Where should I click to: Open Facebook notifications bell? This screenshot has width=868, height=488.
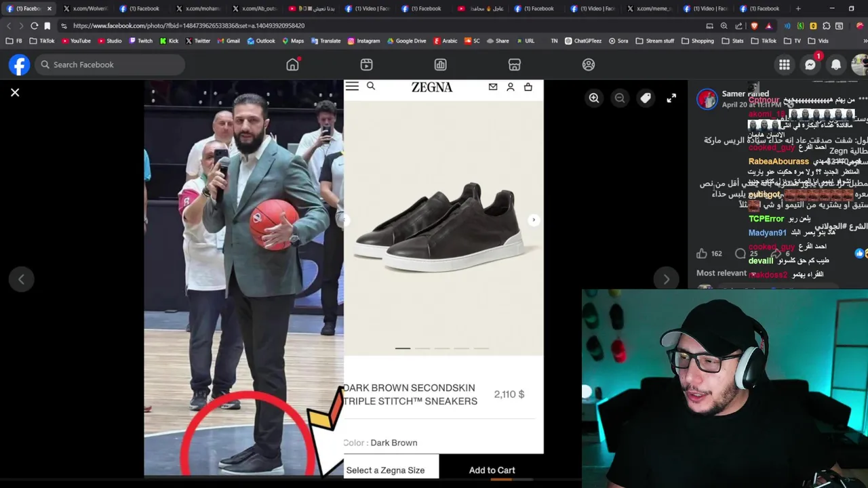836,64
